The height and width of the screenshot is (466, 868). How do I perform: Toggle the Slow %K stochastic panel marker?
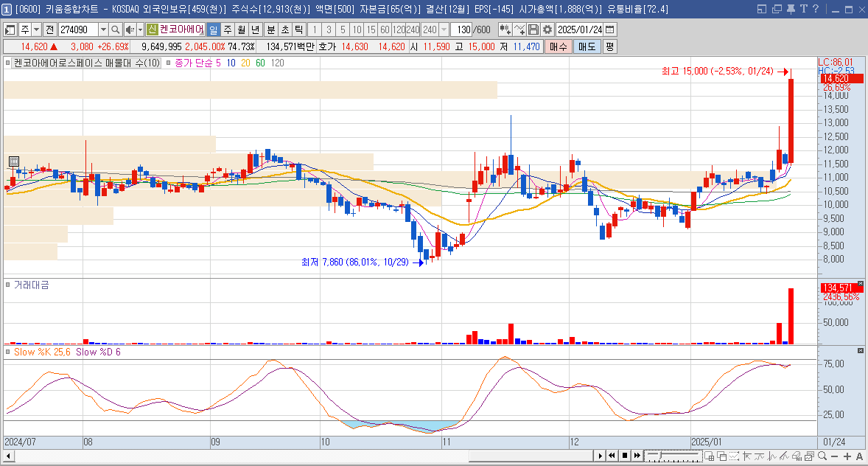pyautogui.click(x=8, y=352)
